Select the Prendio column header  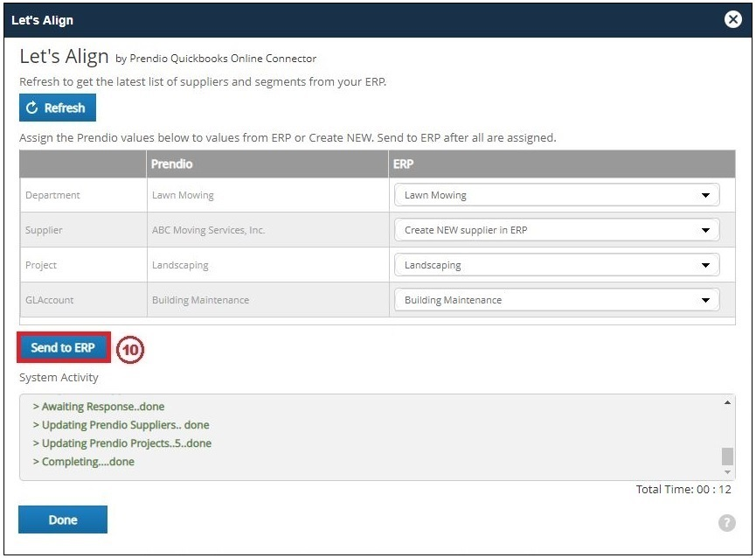[171, 164]
